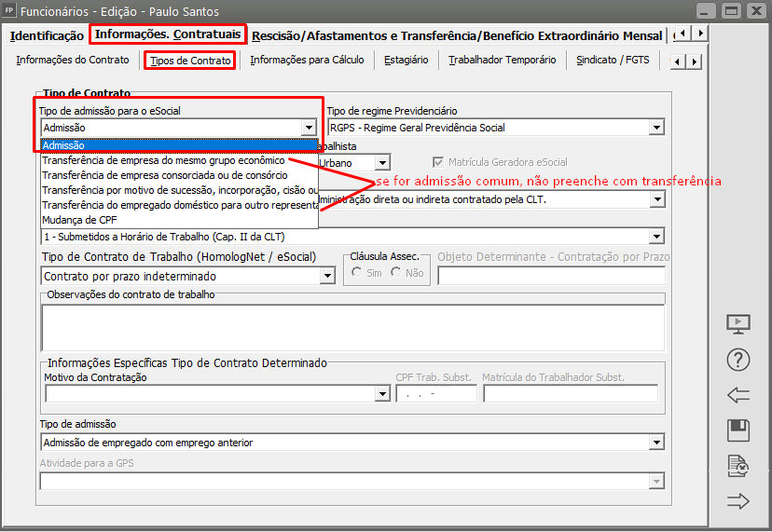
Task: Expand Tipo de admissão dropdown arrow
Action: click(x=656, y=443)
